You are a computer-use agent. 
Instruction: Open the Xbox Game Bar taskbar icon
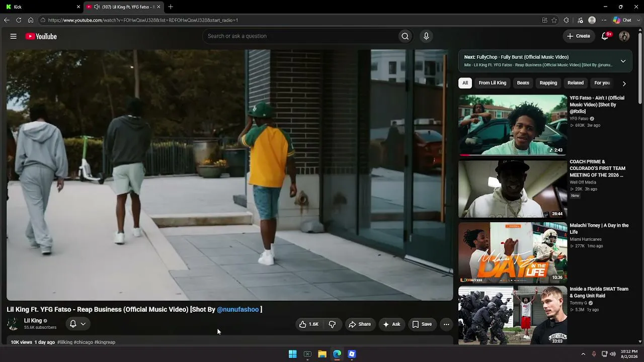click(x=307, y=354)
